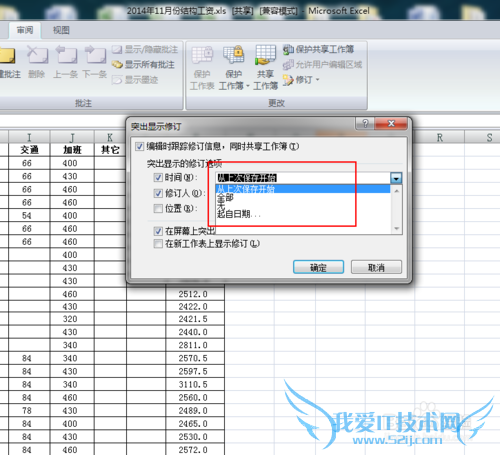Select 起自日期... in the dropdown list
The image size is (500, 455).
(x=303, y=214)
